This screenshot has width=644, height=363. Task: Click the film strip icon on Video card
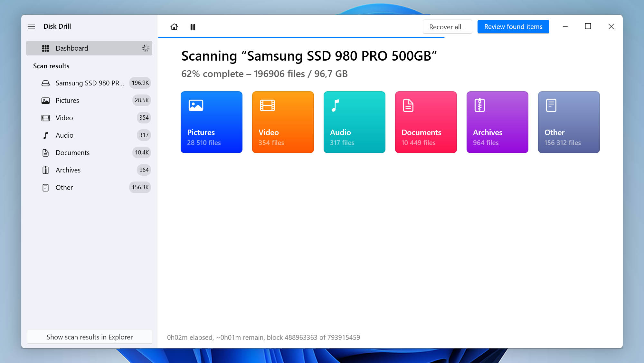pyautogui.click(x=267, y=105)
